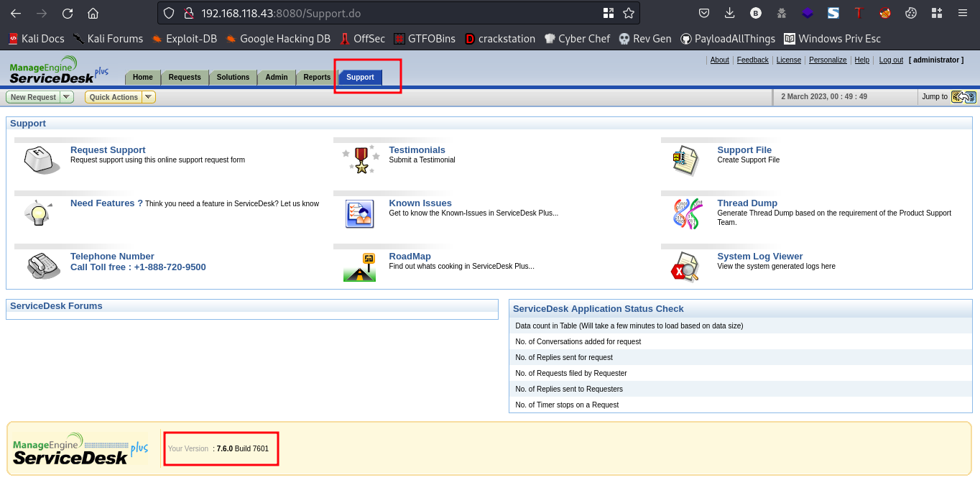Click 'No. of Timer stops on a Request' row

tap(740, 405)
